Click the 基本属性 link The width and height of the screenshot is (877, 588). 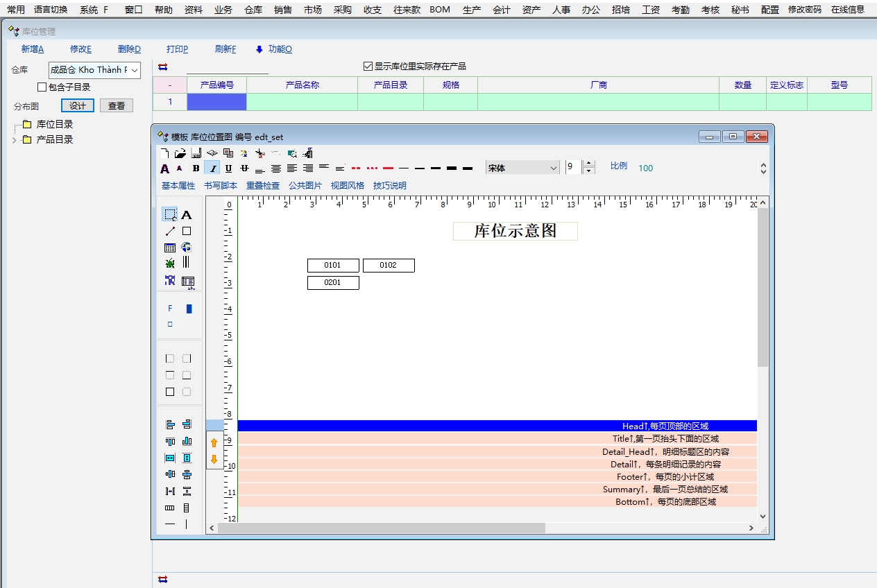coord(178,186)
